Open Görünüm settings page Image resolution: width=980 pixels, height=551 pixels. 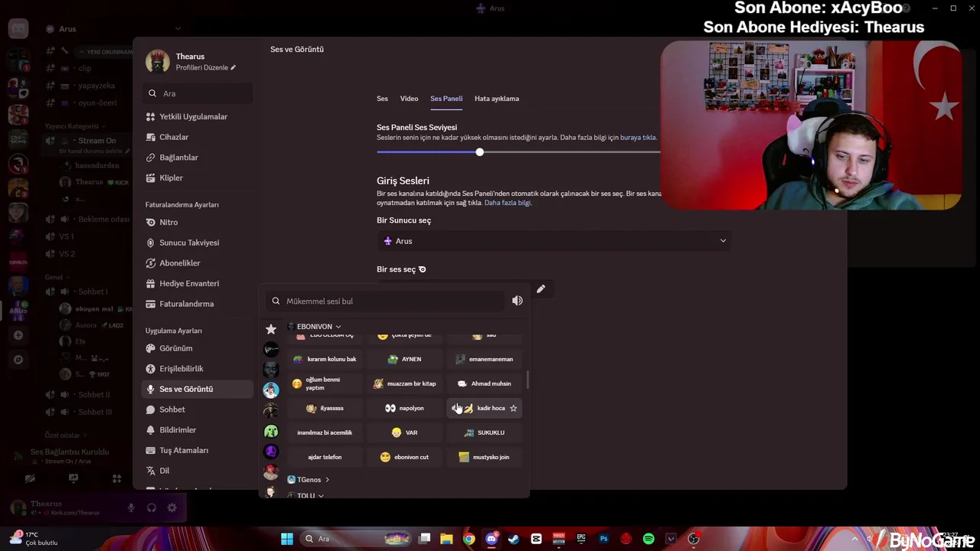point(198,348)
